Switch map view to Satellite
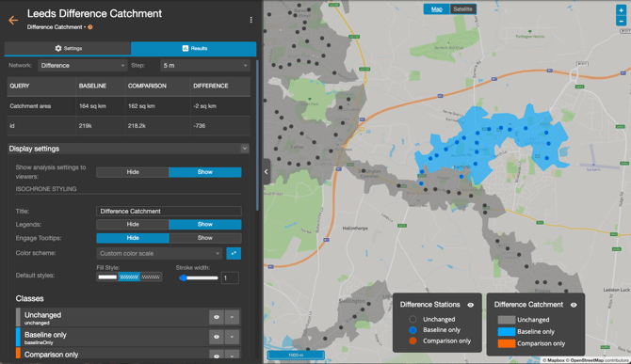The width and height of the screenshot is (631, 364). tap(462, 9)
